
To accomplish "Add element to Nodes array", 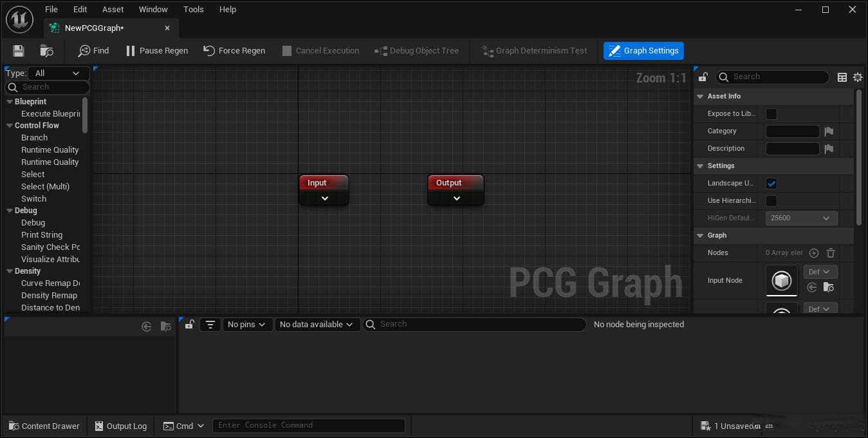I will pos(814,253).
